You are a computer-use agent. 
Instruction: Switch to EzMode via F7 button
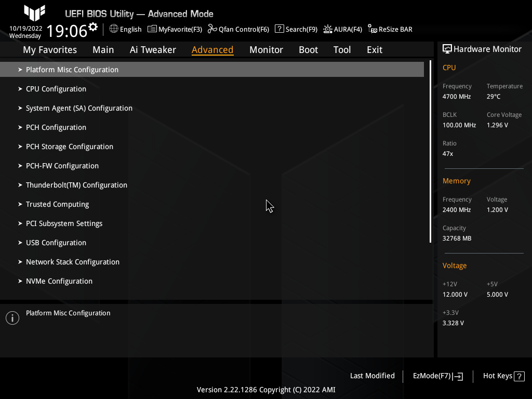coord(437,376)
